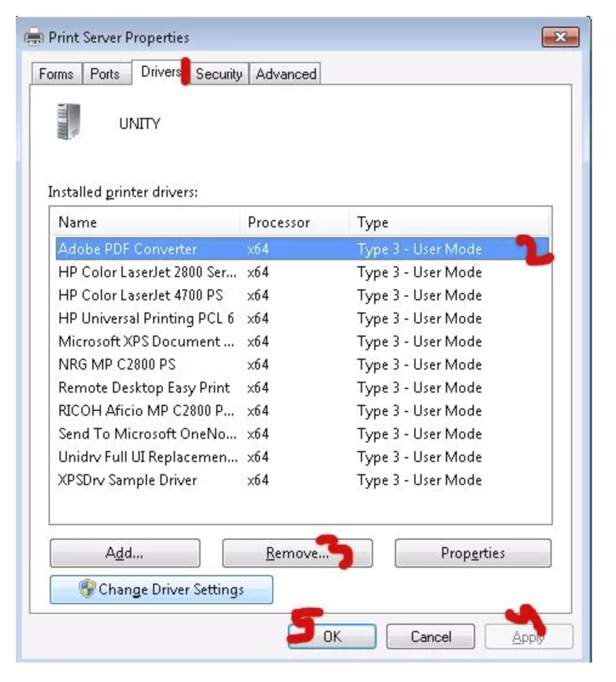Sort by the Processor column header
616x682 pixels.
[295, 222]
